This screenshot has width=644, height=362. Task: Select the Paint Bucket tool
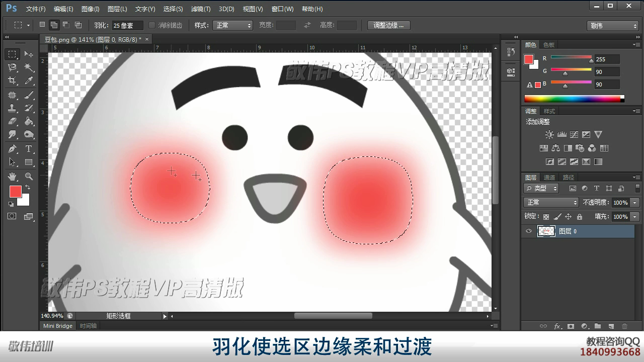coord(29,121)
